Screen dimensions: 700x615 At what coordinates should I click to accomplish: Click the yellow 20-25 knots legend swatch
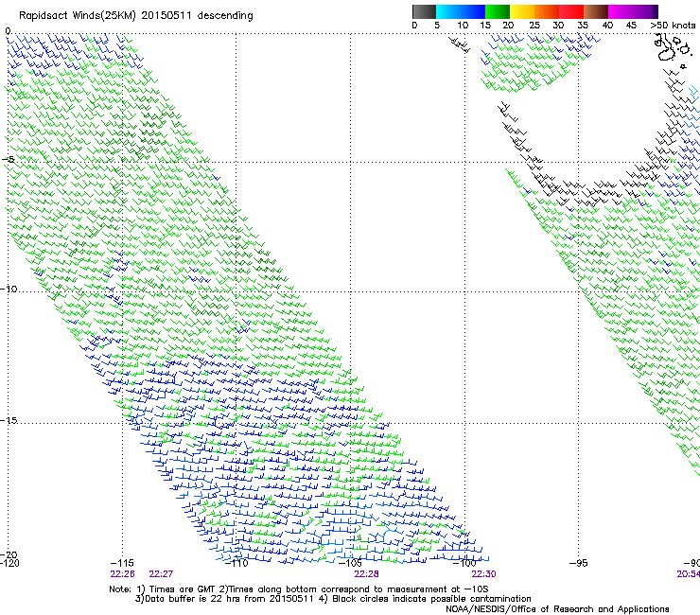coord(522,11)
